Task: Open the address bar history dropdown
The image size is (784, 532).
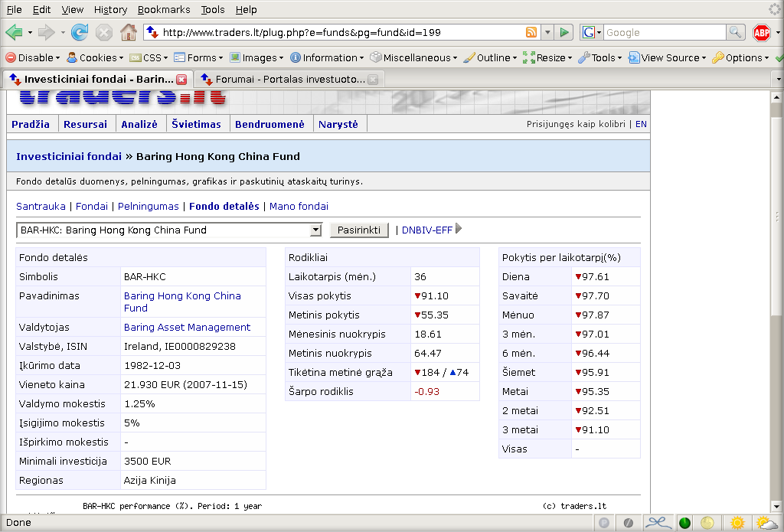Action: (x=547, y=32)
